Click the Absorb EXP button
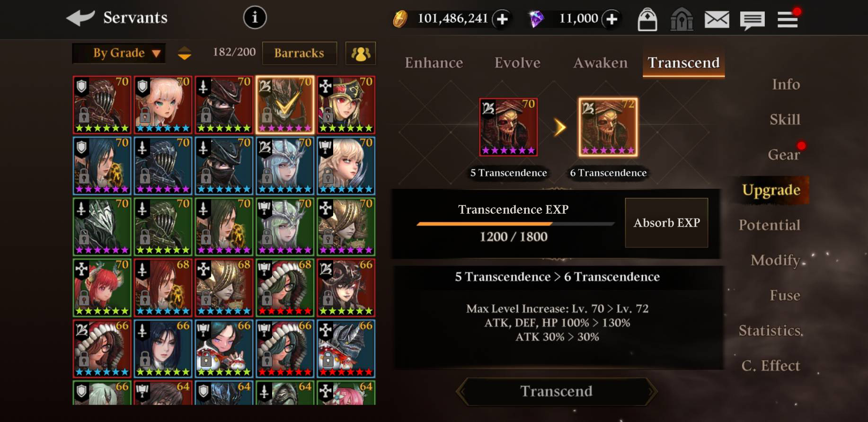Screen dimensions: 868x422 [x=666, y=222]
